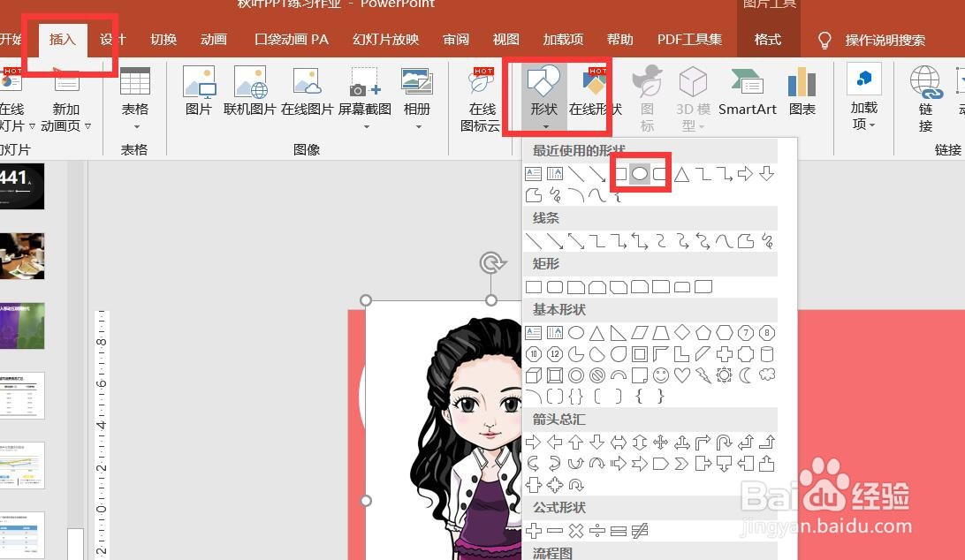The height and width of the screenshot is (560, 965).
Task: Pick the can cylinder shape
Action: (x=767, y=354)
